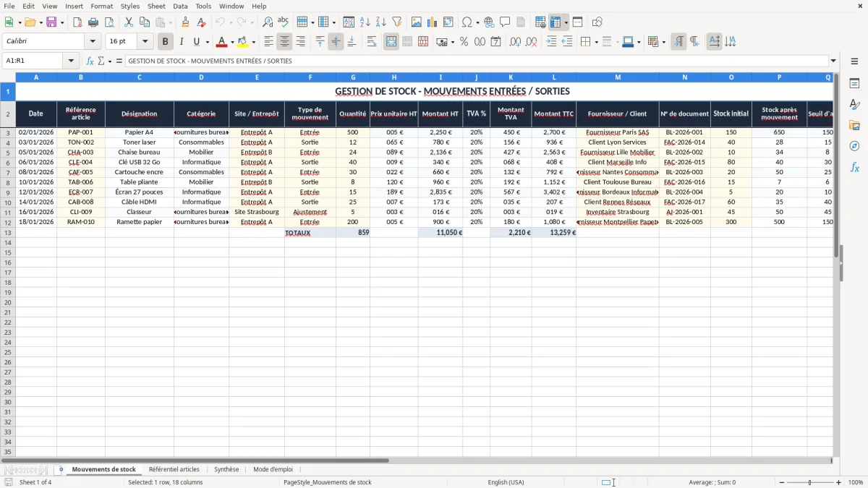Click the Cut scissors icon
The image size is (868, 488).
pos(129,22)
